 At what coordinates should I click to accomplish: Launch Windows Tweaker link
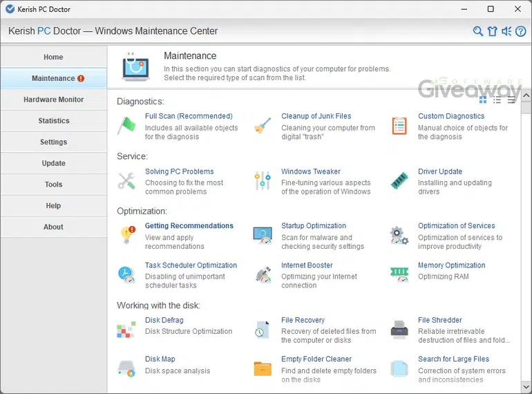point(310,171)
